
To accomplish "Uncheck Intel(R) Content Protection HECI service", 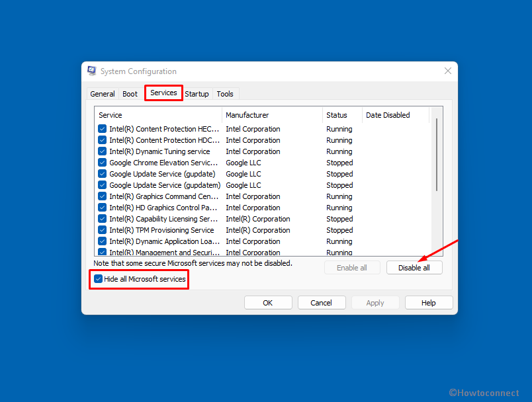I will click(102, 128).
